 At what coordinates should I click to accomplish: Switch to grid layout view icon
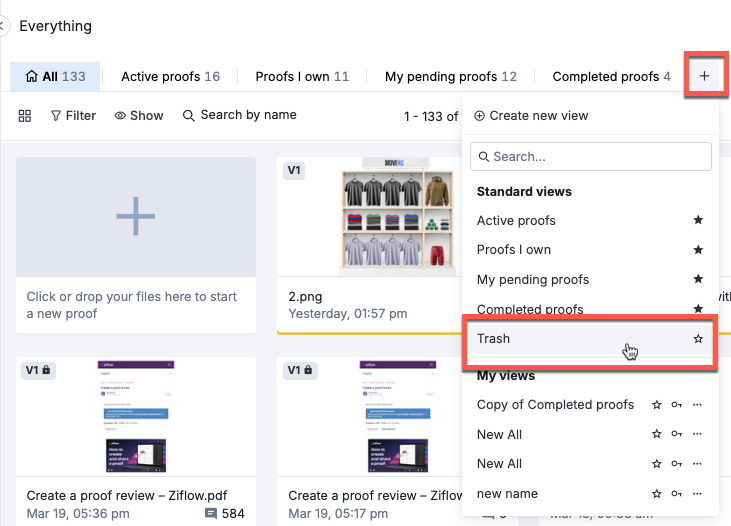point(25,116)
